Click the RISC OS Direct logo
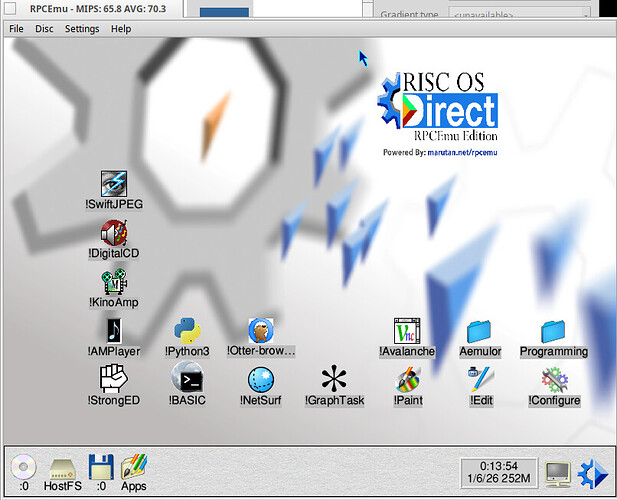Image resolution: width=617 pixels, height=500 pixels. coord(438,106)
